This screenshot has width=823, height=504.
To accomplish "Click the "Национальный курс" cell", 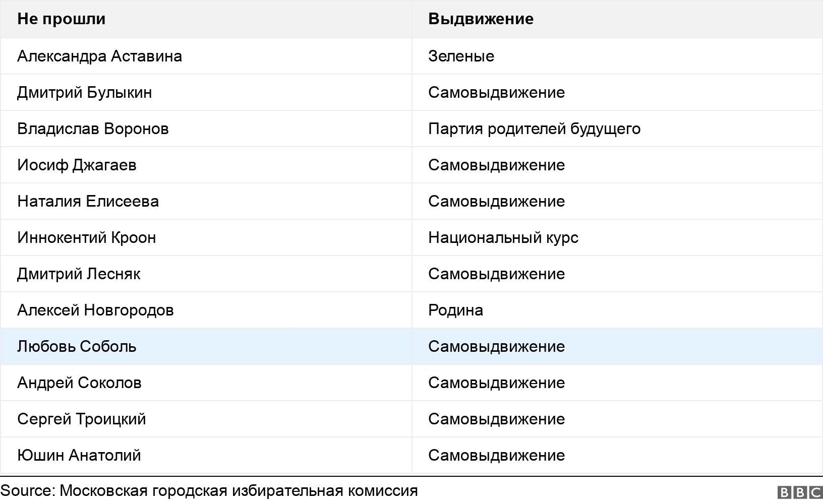I will click(x=503, y=237).
